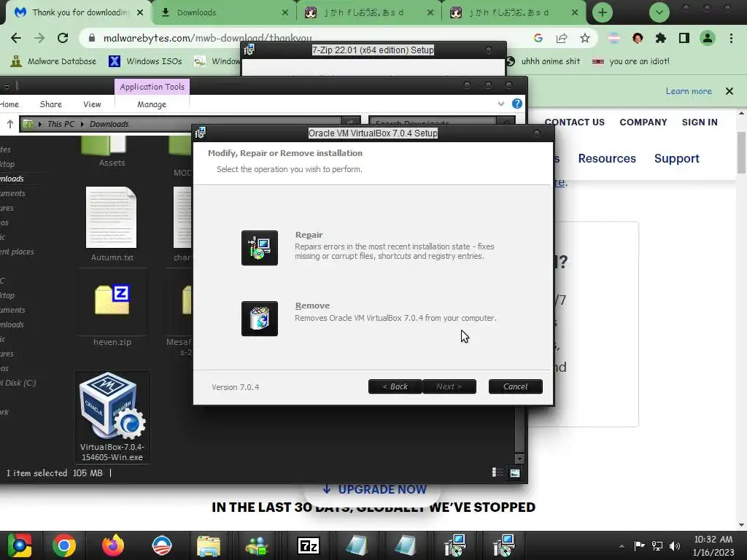Click the Remove icon in VirtualBox Setup
Viewport: 747px width, 560px height.
coord(259,319)
